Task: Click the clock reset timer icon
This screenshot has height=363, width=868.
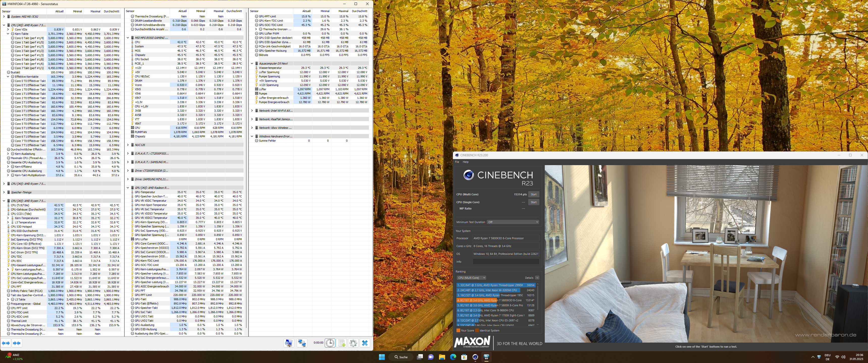Action: click(x=330, y=343)
